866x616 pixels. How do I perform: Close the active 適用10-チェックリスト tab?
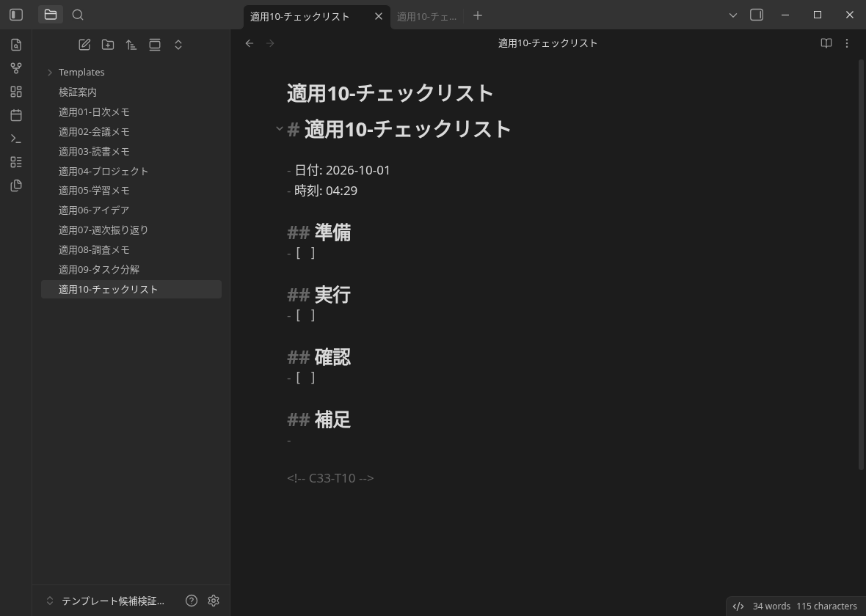click(x=378, y=16)
